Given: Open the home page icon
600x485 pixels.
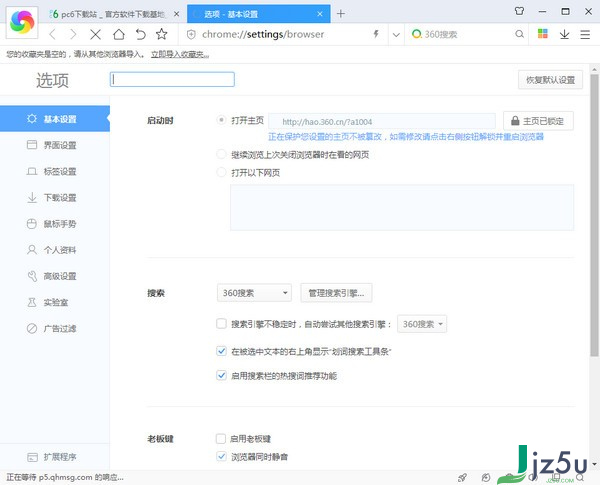Looking at the screenshot, I should pyautogui.click(x=119, y=34).
